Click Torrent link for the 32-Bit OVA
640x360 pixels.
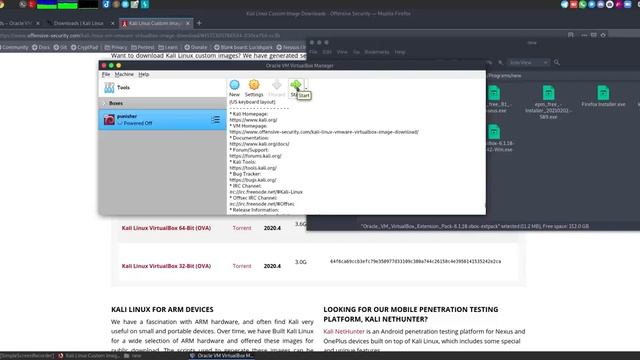(x=242, y=266)
